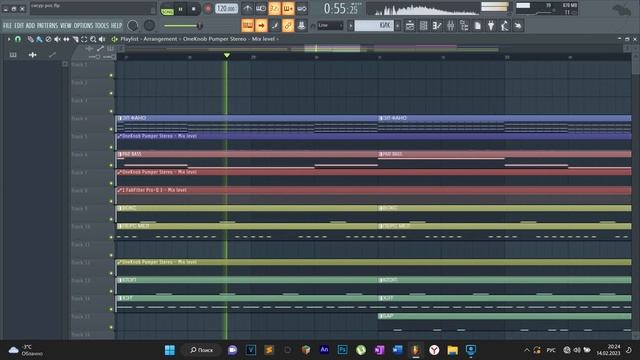Open Adobe Animate from the taskbar

(x=324, y=350)
